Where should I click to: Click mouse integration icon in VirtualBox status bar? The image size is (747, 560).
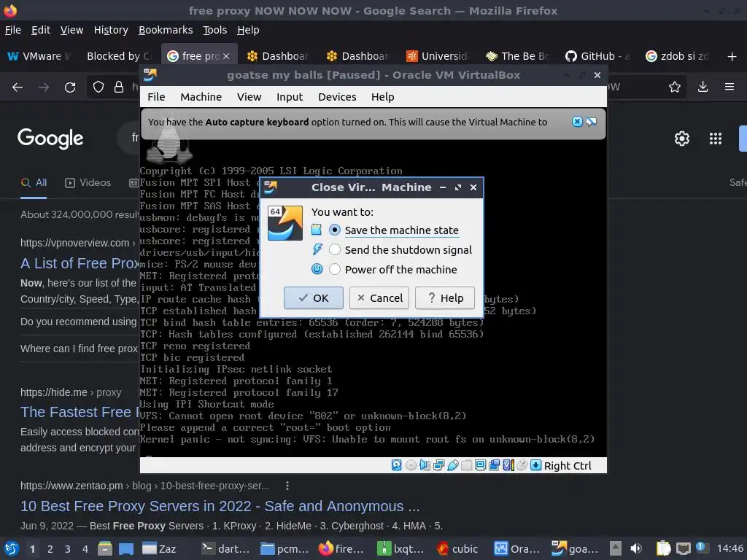(x=522, y=465)
